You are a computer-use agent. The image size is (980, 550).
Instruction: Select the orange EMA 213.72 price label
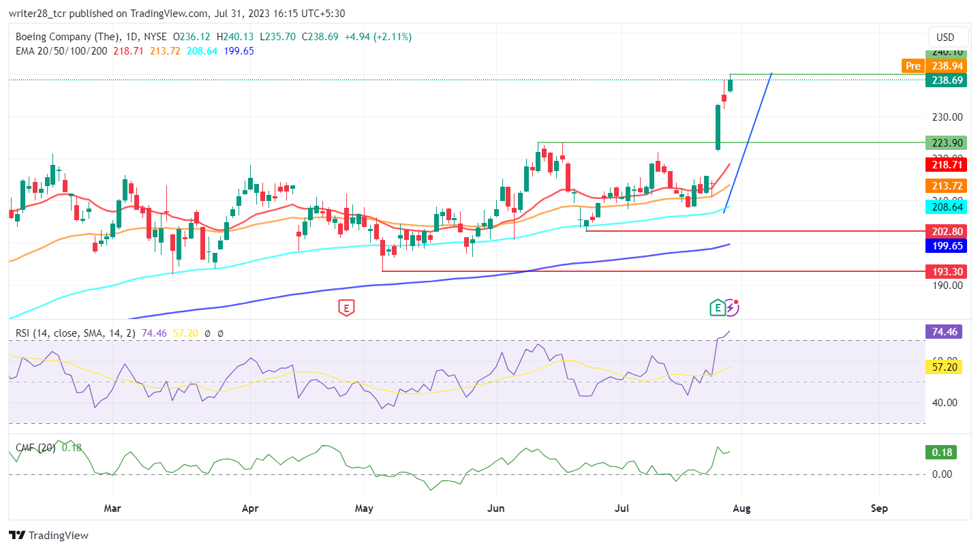coord(946,185)
